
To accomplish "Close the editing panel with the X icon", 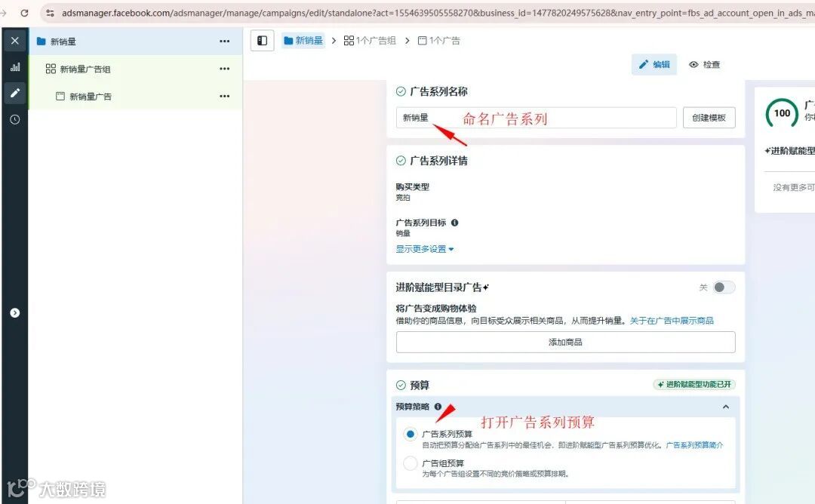I will coord(15,41).
